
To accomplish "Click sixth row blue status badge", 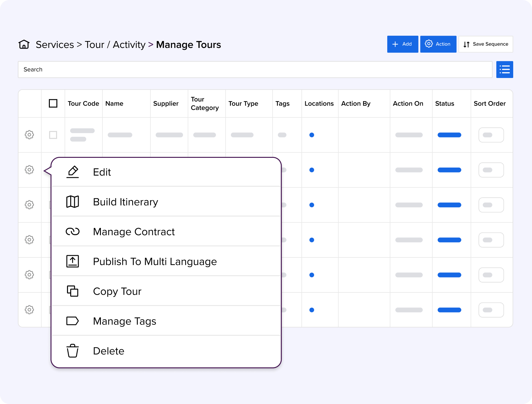I will (449, 310).
